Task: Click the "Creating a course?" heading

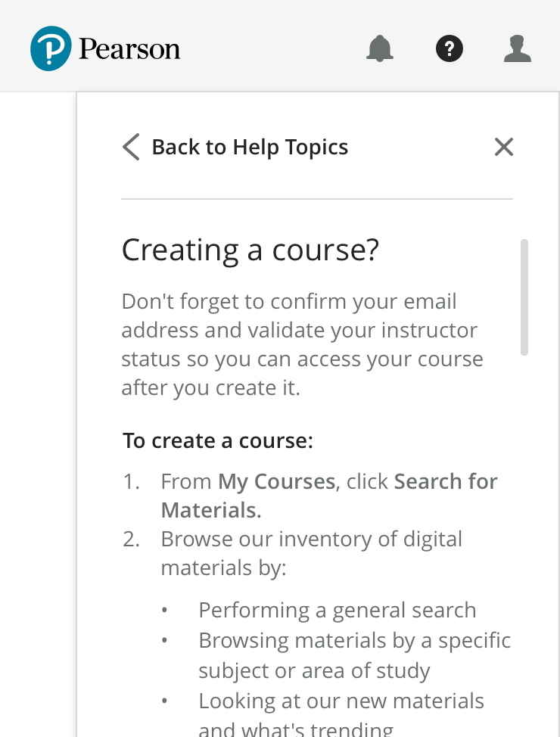Action: tap(250, 250)
